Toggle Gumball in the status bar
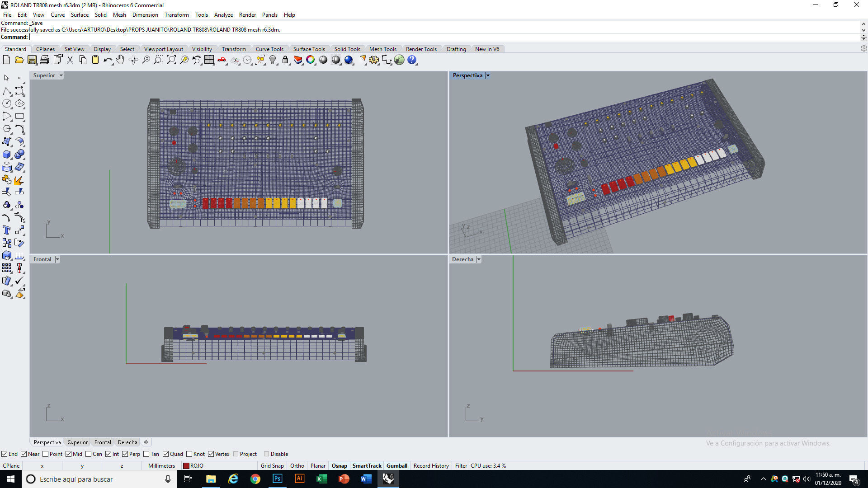 point(397,466)
